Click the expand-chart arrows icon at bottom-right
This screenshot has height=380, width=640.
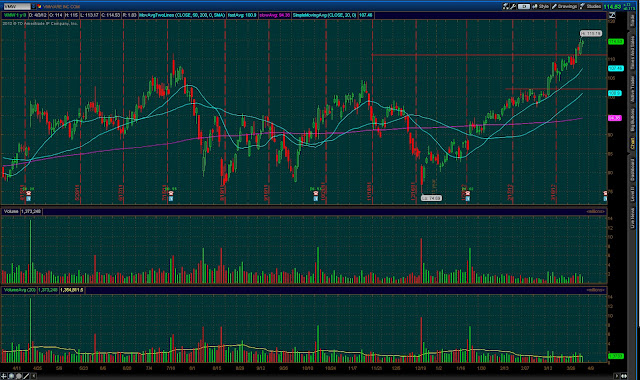(624, 376)
